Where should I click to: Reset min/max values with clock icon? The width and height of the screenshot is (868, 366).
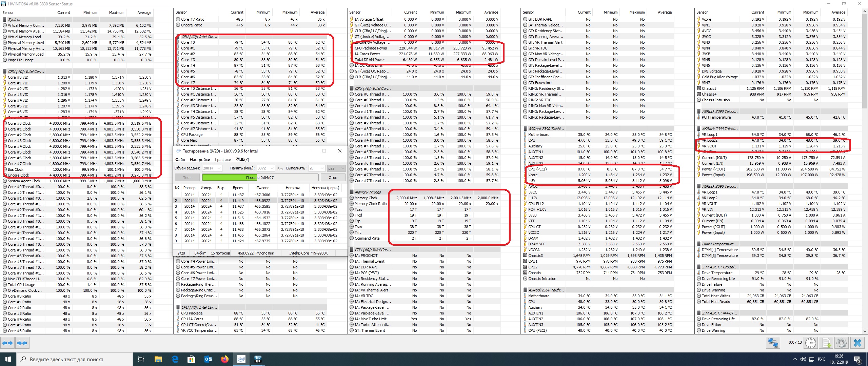[x=811, y=343]
